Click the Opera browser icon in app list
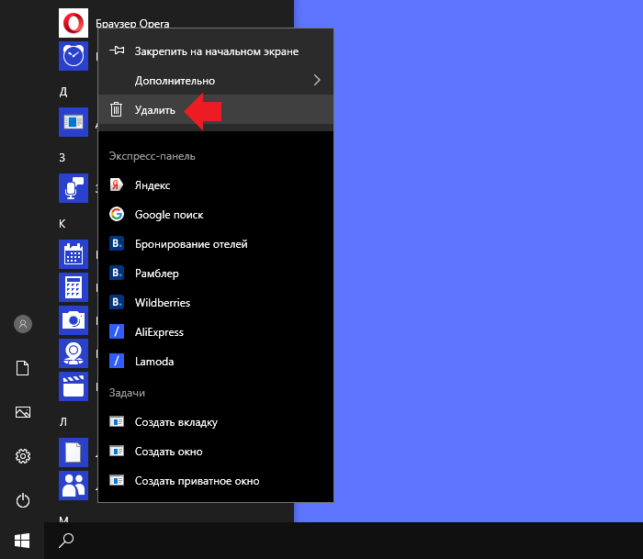 pos(73,23)
